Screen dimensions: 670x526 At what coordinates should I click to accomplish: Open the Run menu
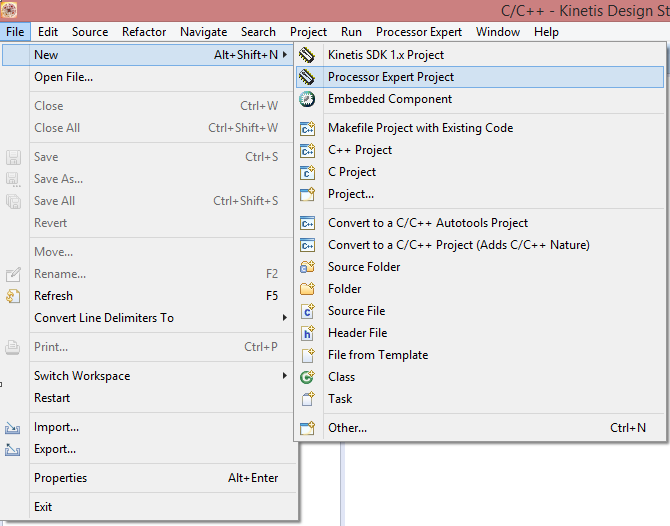(x=351, y=32)
